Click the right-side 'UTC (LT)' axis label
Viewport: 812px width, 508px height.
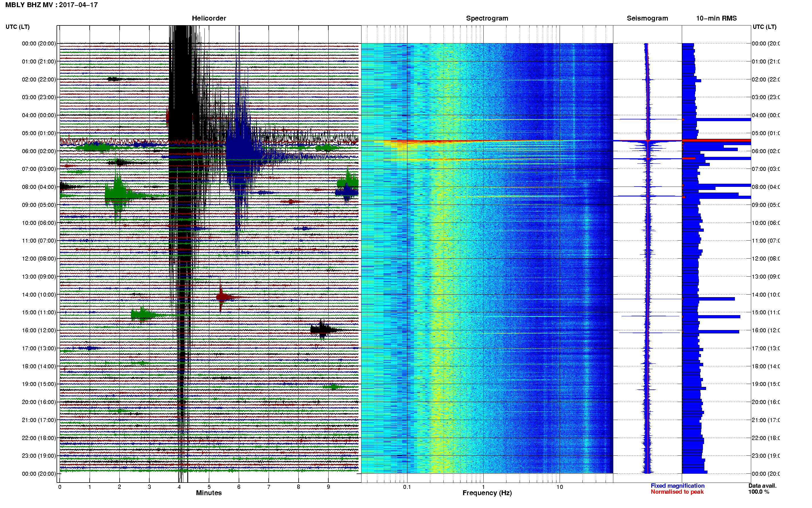(x=764, y=27)
